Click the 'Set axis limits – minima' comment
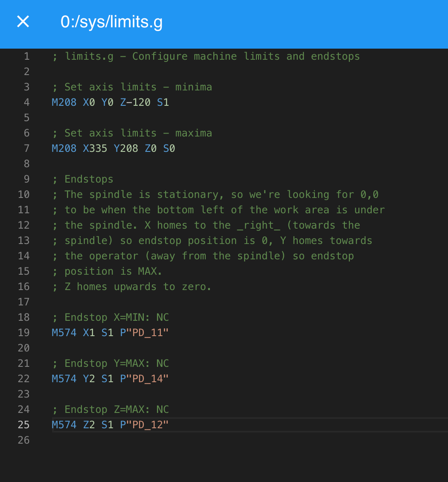 point(132,87)
